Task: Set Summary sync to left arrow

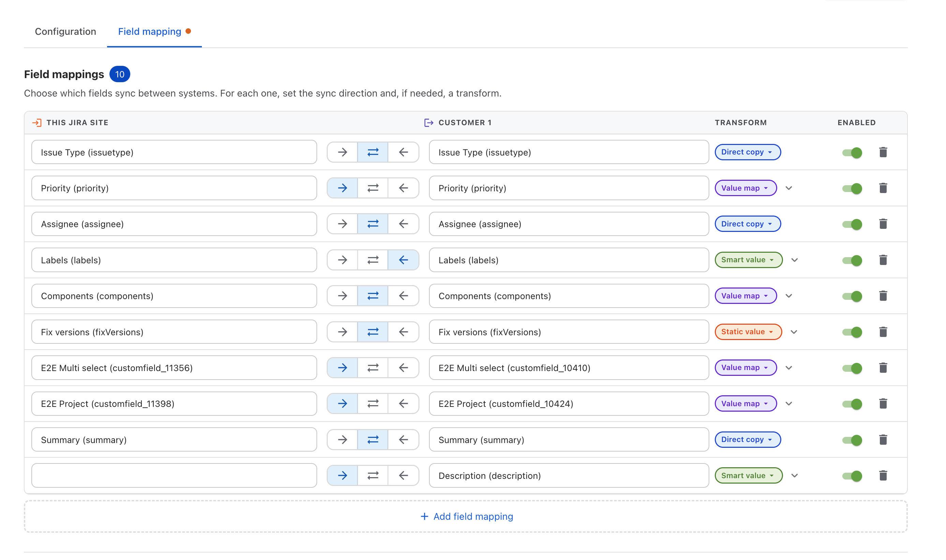Action: [x=403, y=440]
